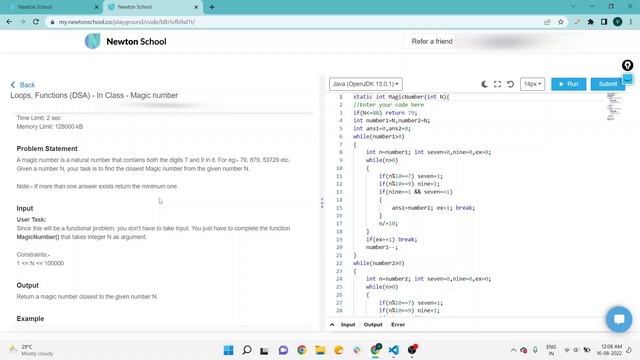The width and height of the screenshot is (640, 360).
Task: Click Refer a friend
Action: coord(432,41)
